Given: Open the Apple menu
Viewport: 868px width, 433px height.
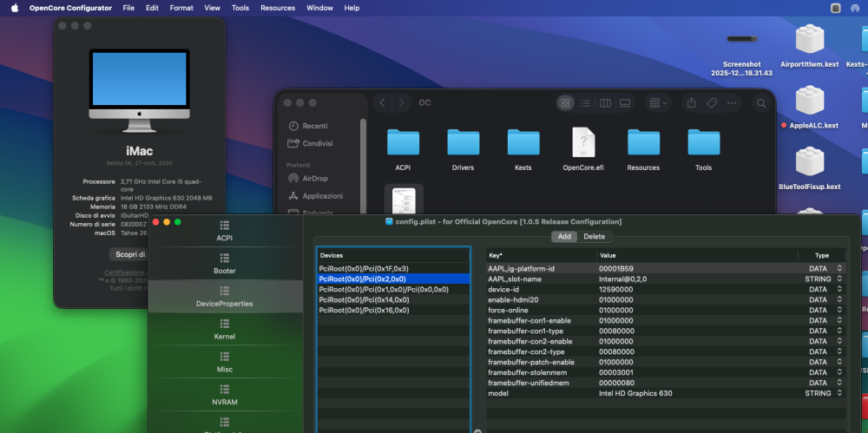Looking at the screenshot, I should [15, 8].
